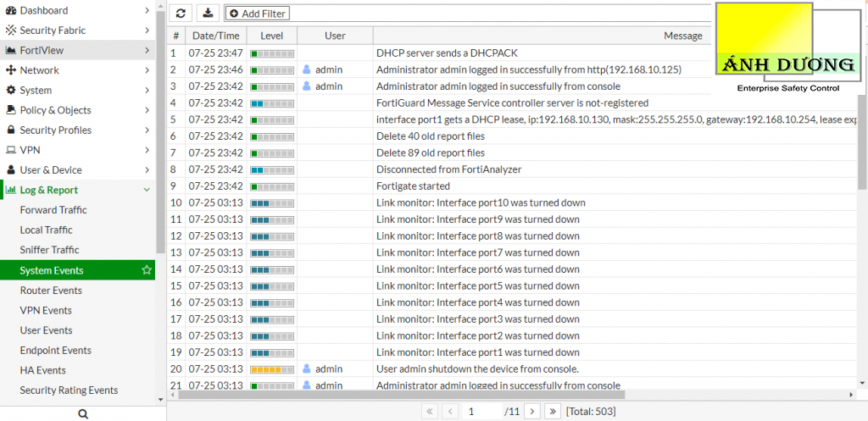Select 'Delete 89 old report files' message
This screenshot has height=421, width=868.
430,152
